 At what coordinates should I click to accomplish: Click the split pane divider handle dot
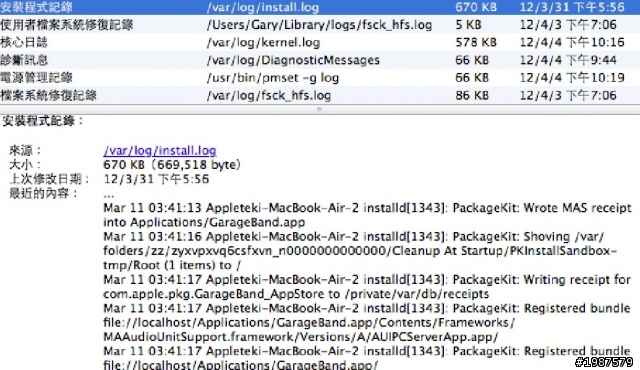coord(319,109)
